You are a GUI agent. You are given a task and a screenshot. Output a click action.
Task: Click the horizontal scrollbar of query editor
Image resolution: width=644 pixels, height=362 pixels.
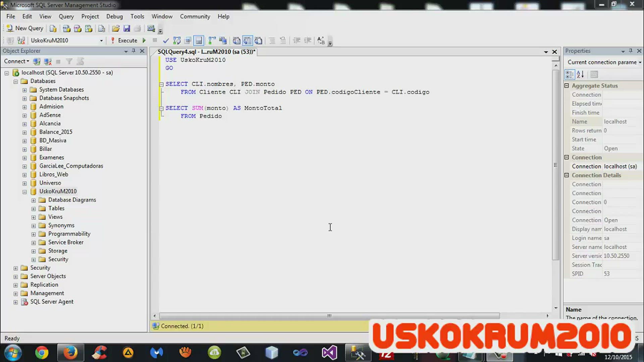(x=329, y=316)
